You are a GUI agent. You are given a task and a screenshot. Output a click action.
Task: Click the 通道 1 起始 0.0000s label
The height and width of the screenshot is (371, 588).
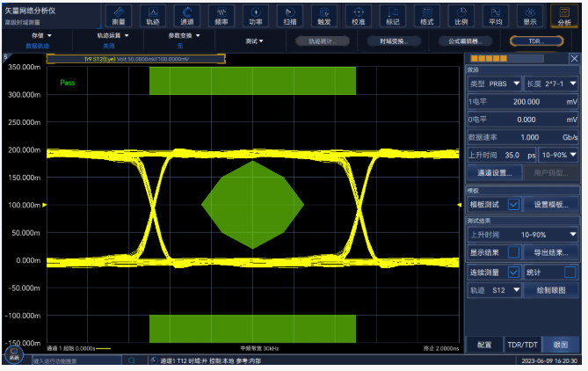(x=71, y=348)
